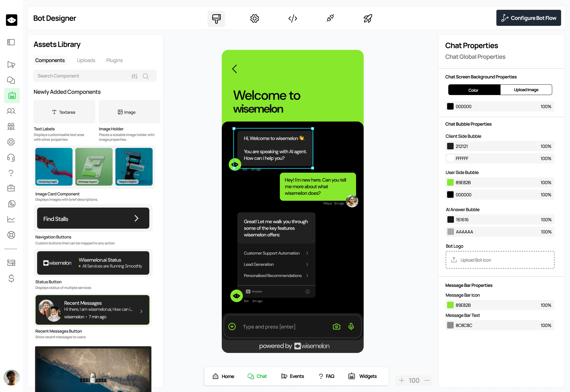Open the headset support sidebar icon
Viewport: 570px width, 392px height.
[11, 157]
